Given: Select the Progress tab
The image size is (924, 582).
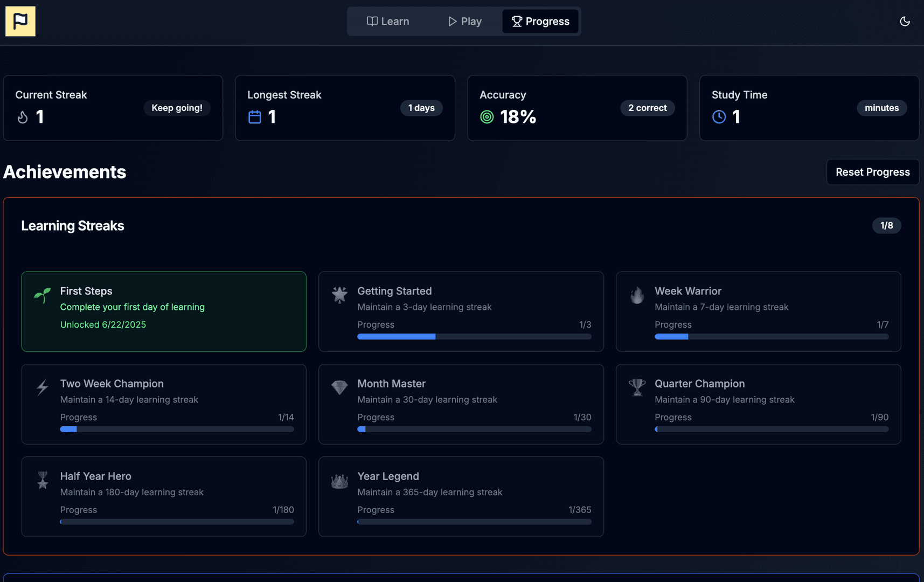Looking at the screenshot, I should click(x=540, y=22).
